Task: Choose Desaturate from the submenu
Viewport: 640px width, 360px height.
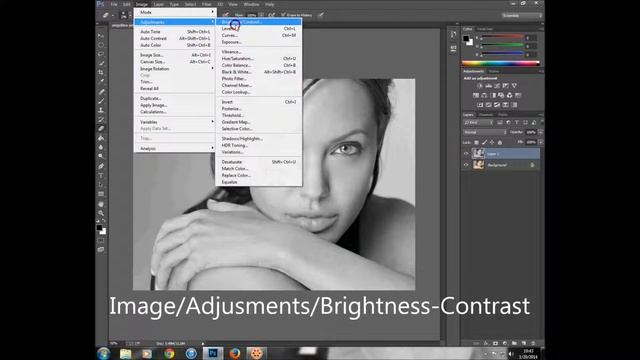Action: pyautogui.click(x=259, y=162)
